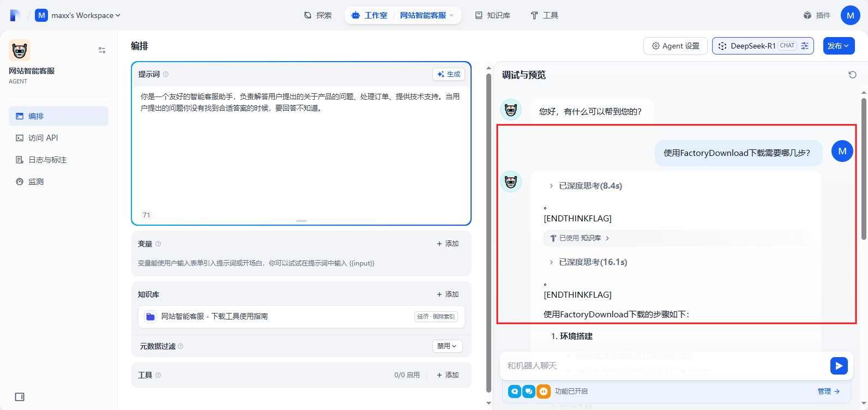Add a variable via 变量 添加

point(448,244)
